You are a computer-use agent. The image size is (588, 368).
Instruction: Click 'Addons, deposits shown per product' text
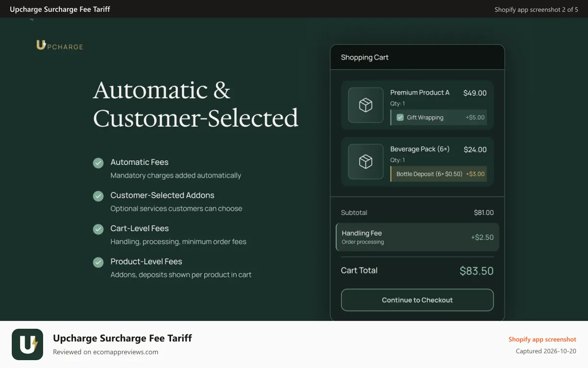coord(181,275)
